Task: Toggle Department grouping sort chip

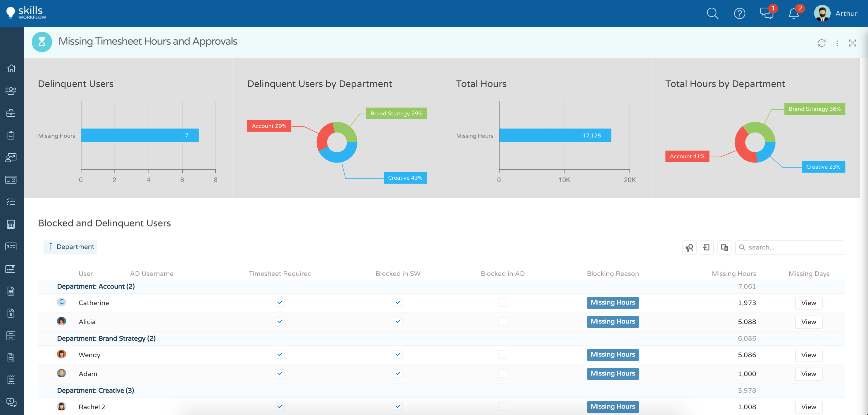Action: 70,247
